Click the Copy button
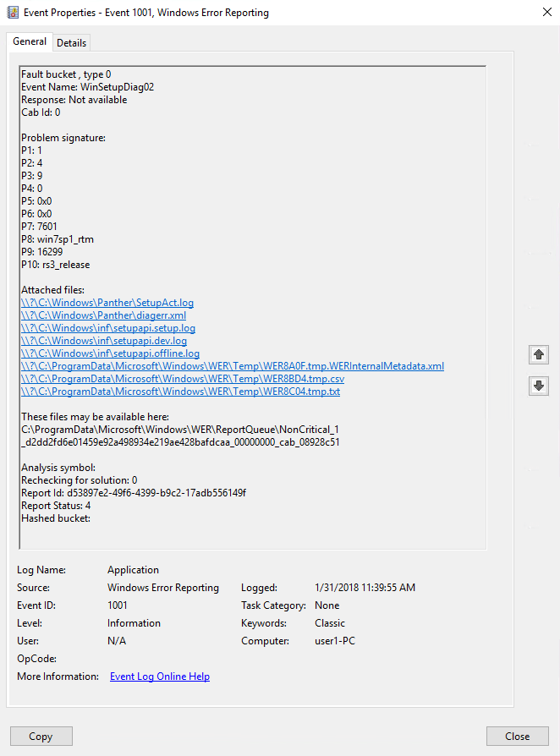This screenshot has height=756, width=560. pyautogui.click(x=41, y=737)
